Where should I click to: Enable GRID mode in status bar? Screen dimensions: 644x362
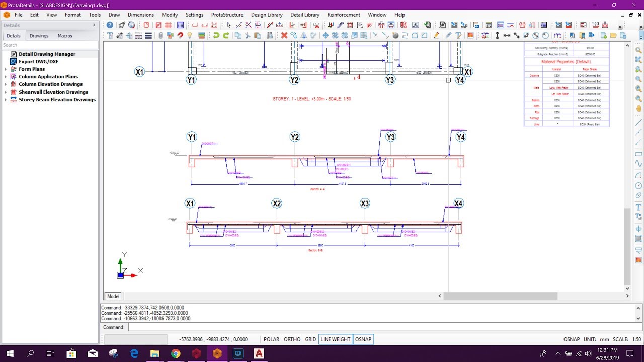click(310, 339)
